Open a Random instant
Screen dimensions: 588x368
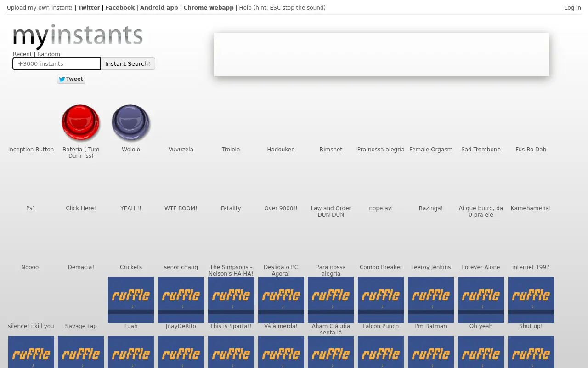[49, 54]
